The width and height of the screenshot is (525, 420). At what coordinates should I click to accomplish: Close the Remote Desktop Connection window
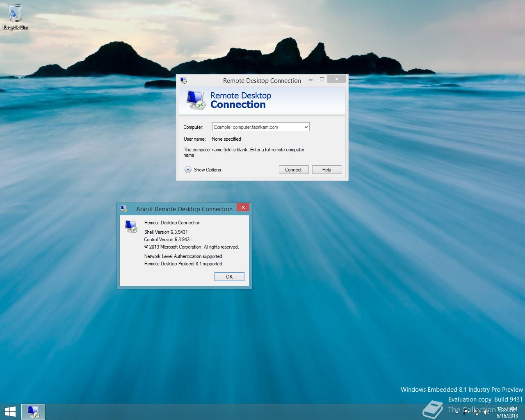pos(337,79)
